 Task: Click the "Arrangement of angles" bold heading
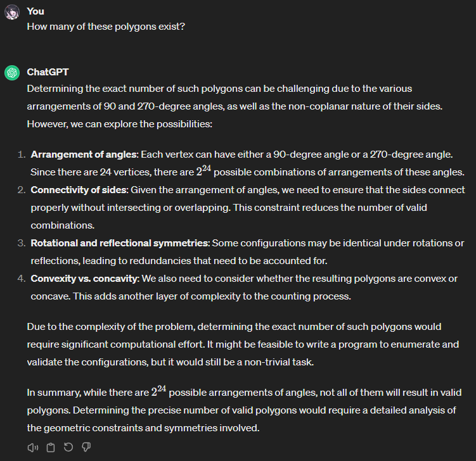84,155
